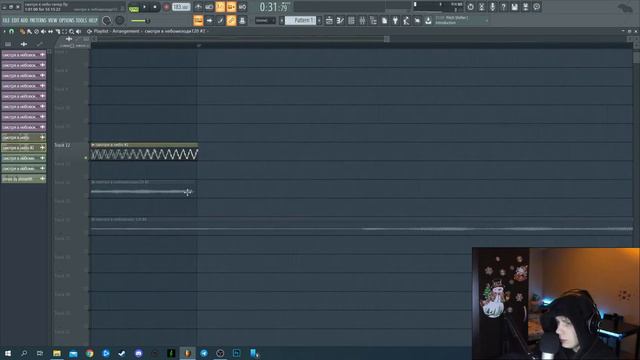Open the zigzag automation clip menu arrow
This screenshot has width=640, height=360.
[93, 145]
